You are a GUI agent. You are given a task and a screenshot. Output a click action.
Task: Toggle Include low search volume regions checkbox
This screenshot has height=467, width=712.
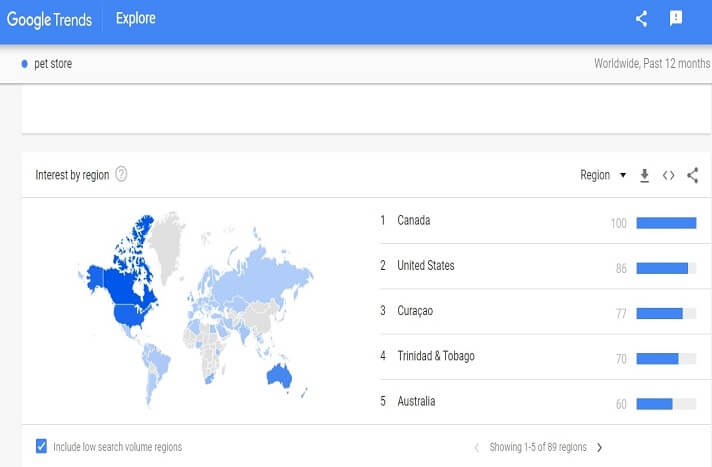click(x=41, y=446)
